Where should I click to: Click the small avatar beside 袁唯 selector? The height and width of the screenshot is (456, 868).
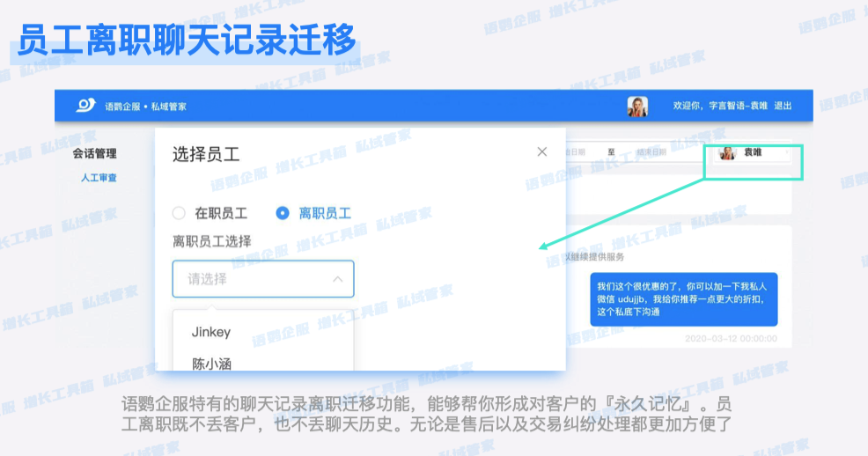tap(727, 153)
